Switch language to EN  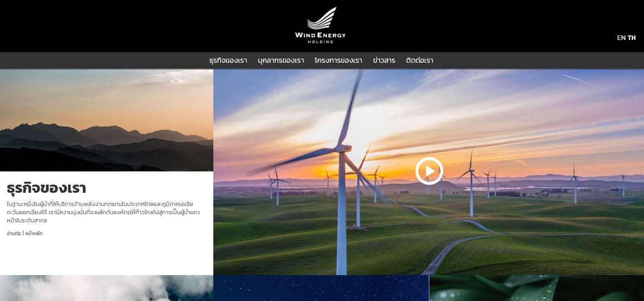pyautogui.click(x=621, y=38)
